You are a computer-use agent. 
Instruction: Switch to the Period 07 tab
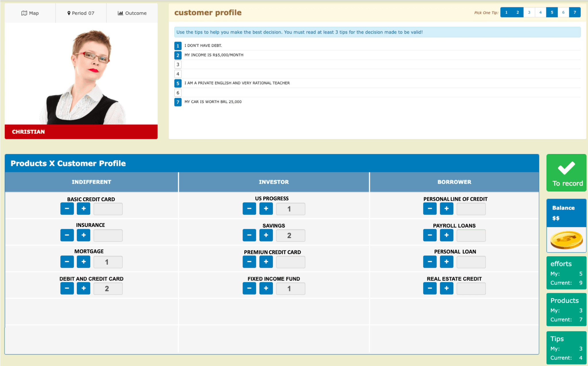pos(81,13)
